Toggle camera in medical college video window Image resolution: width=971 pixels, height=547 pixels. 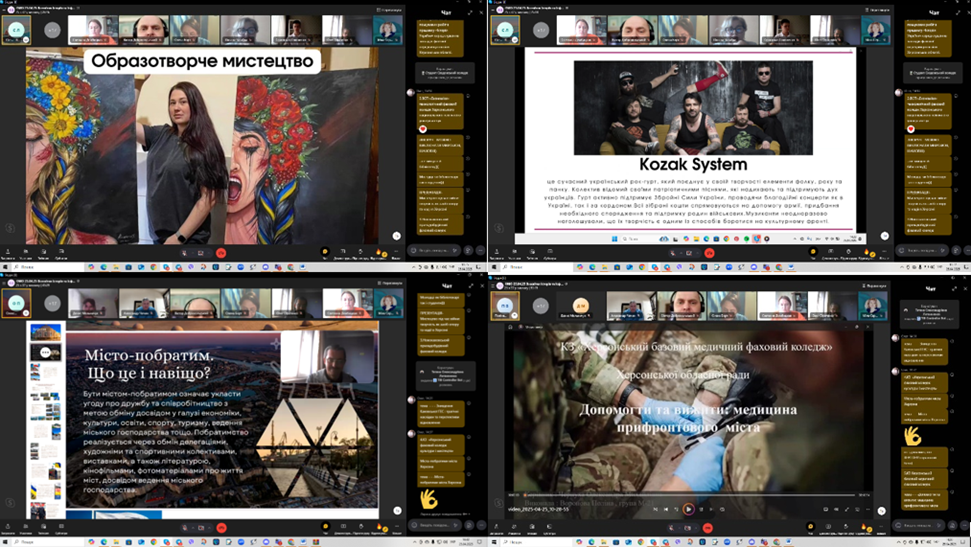pyautogui.click(x=687, y=528)
